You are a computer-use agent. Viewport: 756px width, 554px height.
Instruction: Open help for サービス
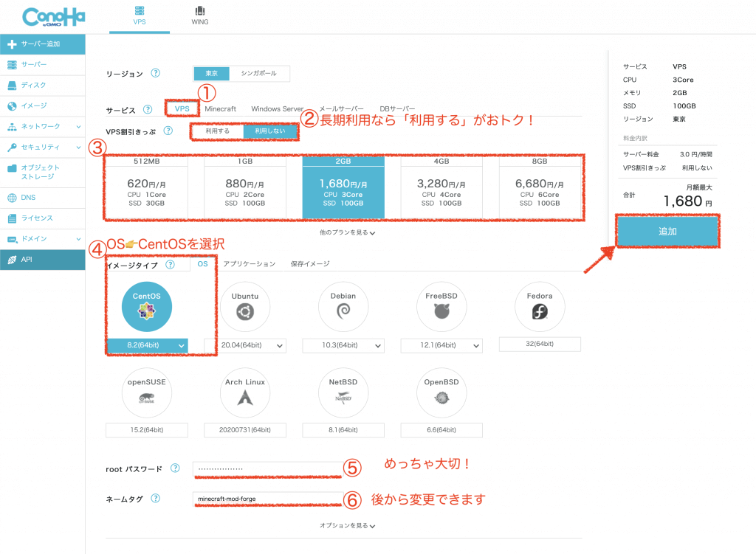(148, 109)
